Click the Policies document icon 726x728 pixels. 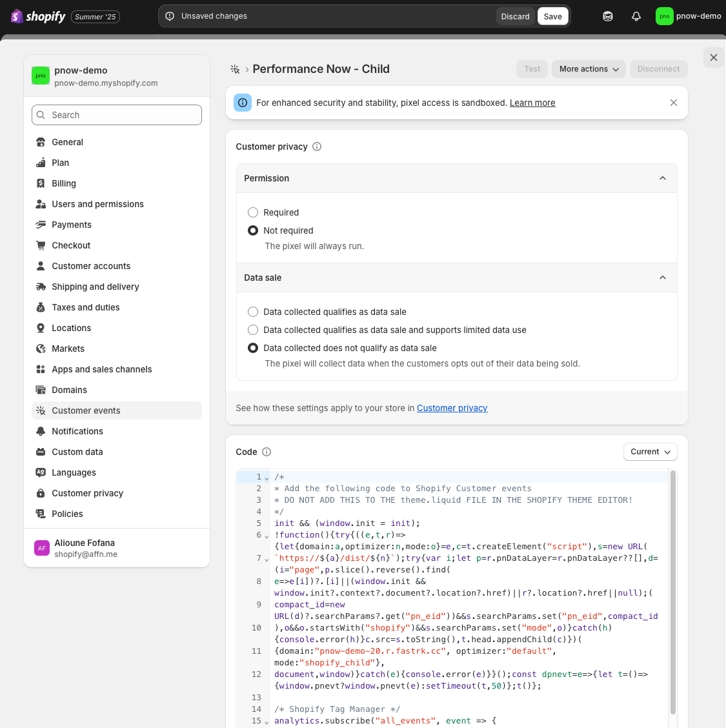(41, 514)
